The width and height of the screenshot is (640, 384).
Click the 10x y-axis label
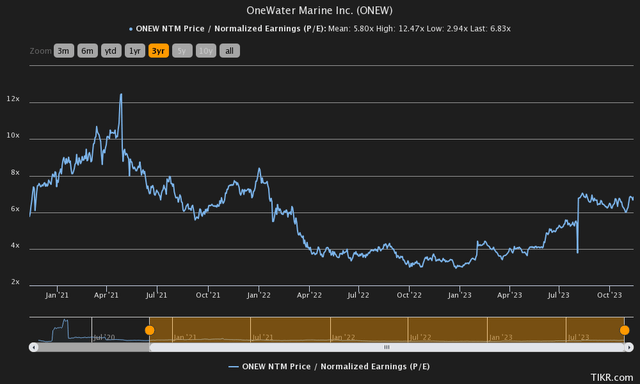(x=13, y=135)
